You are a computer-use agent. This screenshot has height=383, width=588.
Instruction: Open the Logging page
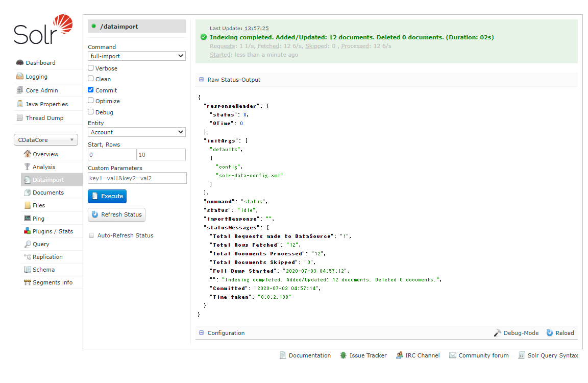coord(36,77)
